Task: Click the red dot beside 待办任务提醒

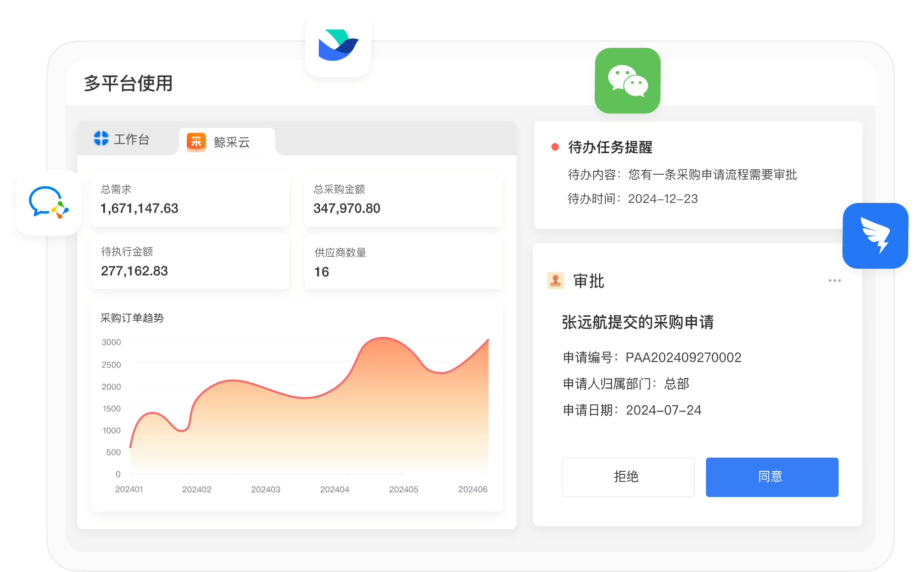Action: coord(555,147)
